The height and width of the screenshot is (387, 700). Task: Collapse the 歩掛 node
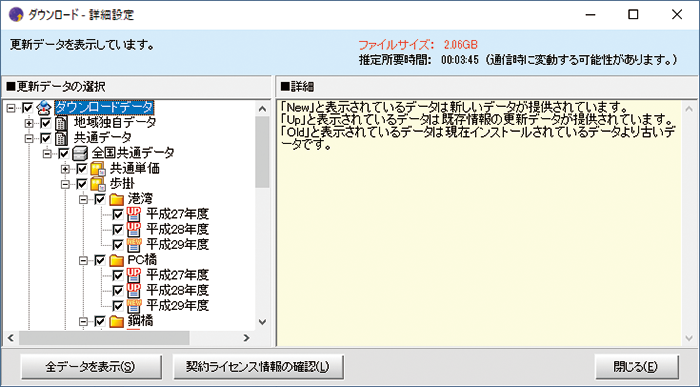[65, 184]
